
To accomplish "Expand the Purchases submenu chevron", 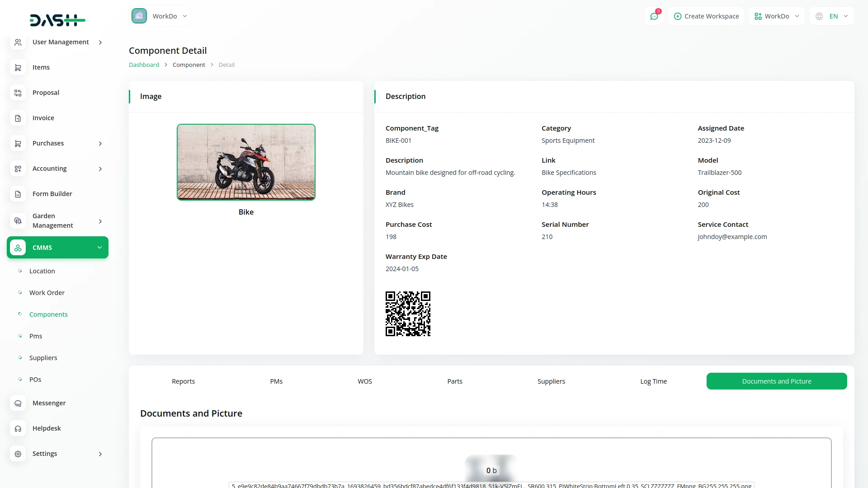I will [x=100, y=143].
